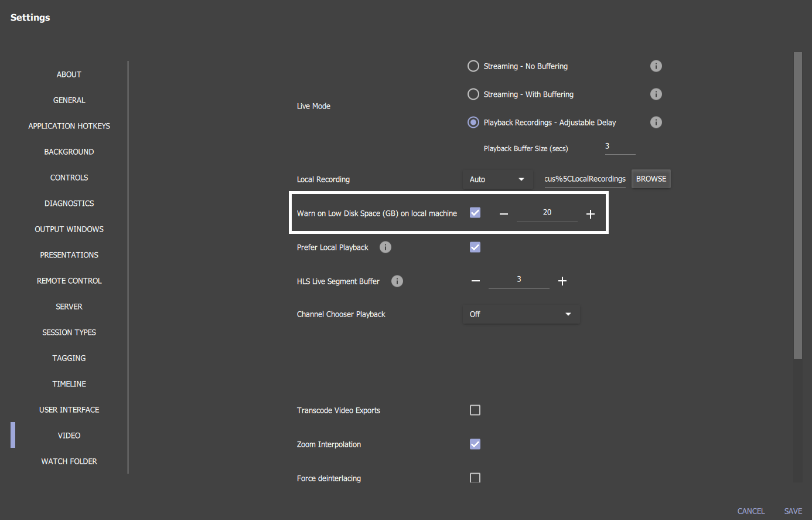Switch to BACKGROUND settings

(x=69, y=152)
